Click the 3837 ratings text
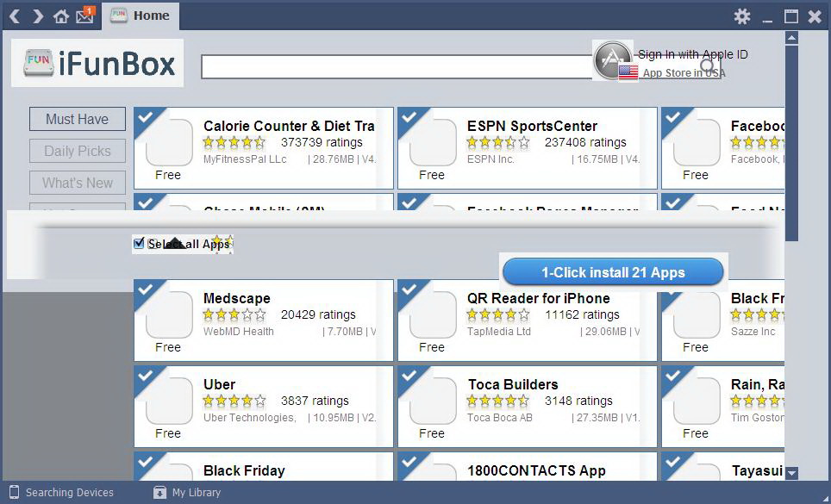The image size is (831, 504). (315, 401)
